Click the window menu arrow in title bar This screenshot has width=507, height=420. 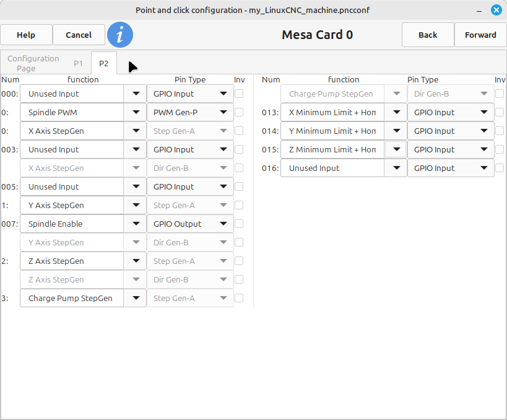[x=479, y=11]
